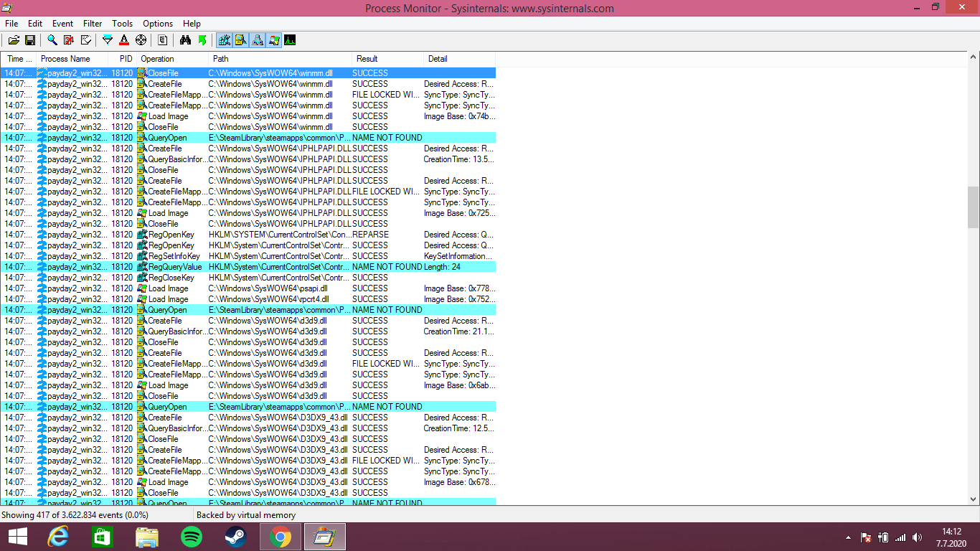Click the REPARSE result cell
This screenshot has height=551, width=980.
point(370,235)
